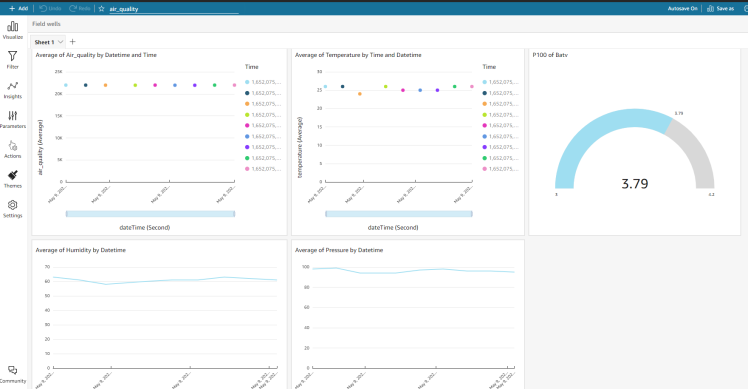Click Save as
Screen dimensions: 748x389
click(x=720, y=9)
